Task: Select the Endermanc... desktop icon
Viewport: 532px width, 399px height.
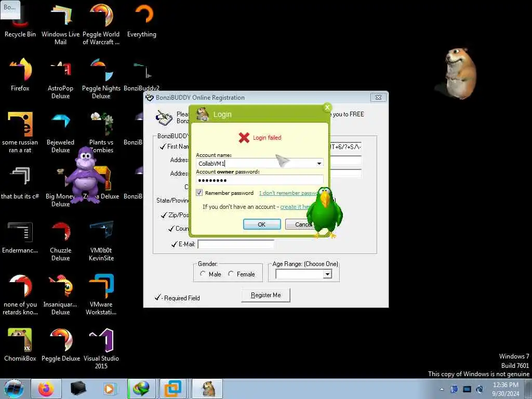Action: [20, 237]
